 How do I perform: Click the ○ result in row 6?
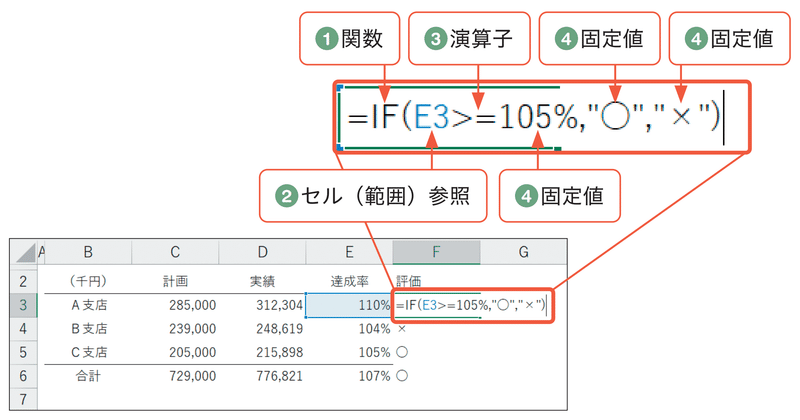(x=402, y=376)
